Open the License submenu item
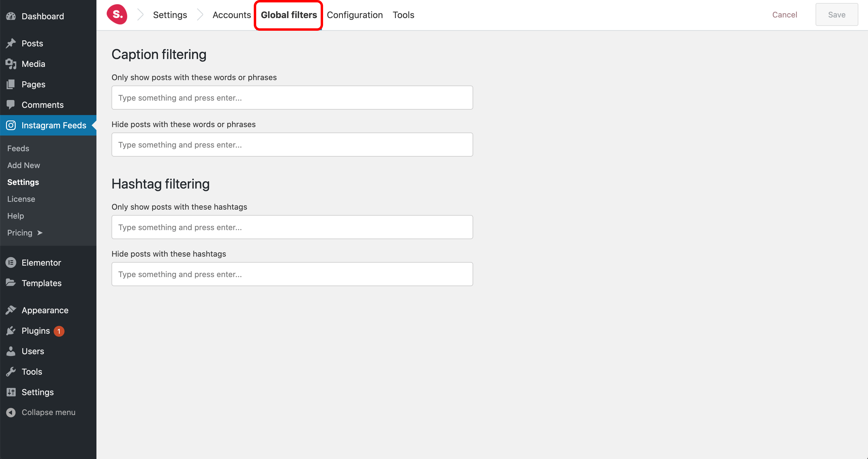This screenshot has width=868, height=459. click(x=21, y=199)
